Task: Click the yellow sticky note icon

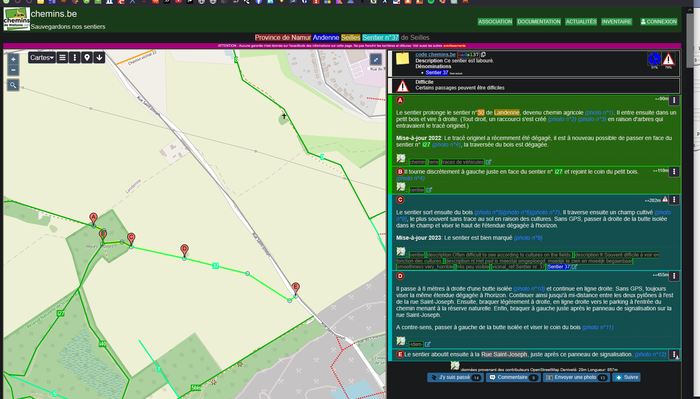Action: (x=402, y=58)
